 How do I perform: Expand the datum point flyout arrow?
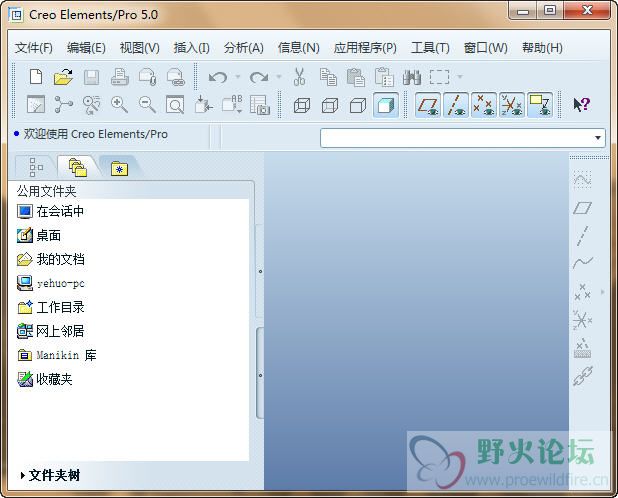click(x=602, y=292)
